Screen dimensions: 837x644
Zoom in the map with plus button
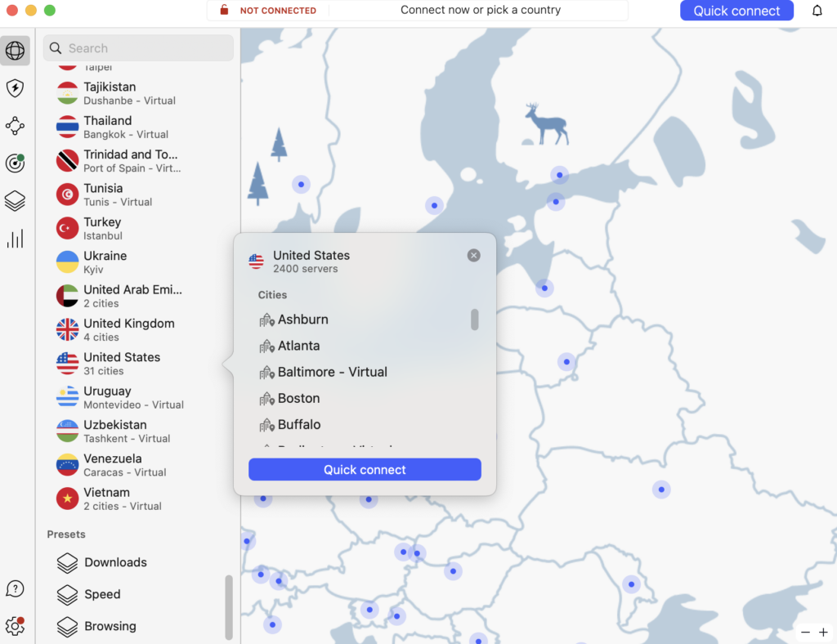[x=824, y=633]
